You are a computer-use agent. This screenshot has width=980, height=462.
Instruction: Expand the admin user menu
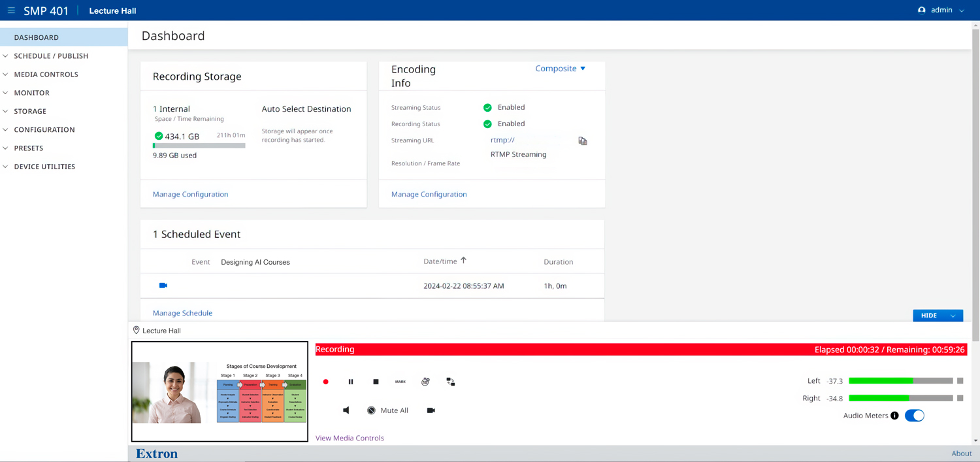click(941, 10)
